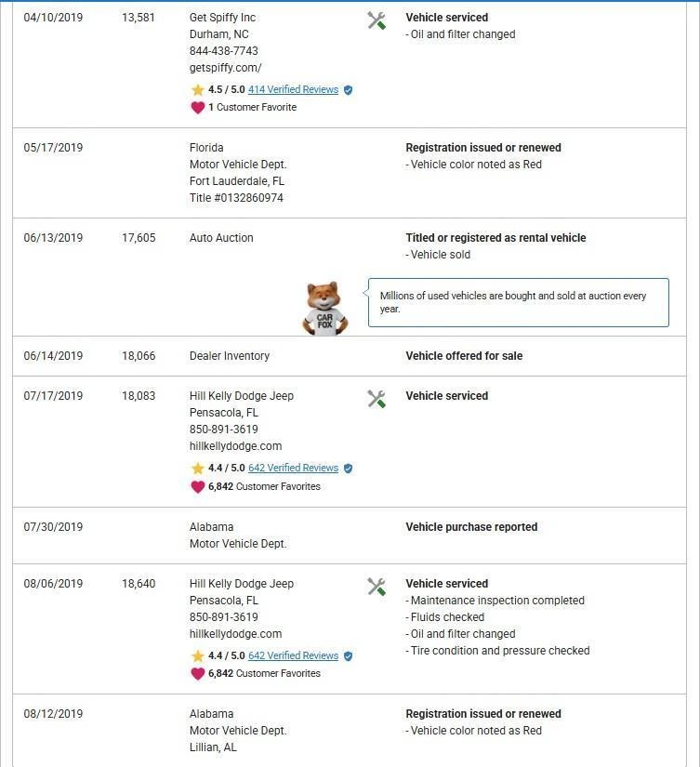This screenshot has width=700, height=767.
Task: Click the CARFAX fox mascot image
Action: click(324, 309)
